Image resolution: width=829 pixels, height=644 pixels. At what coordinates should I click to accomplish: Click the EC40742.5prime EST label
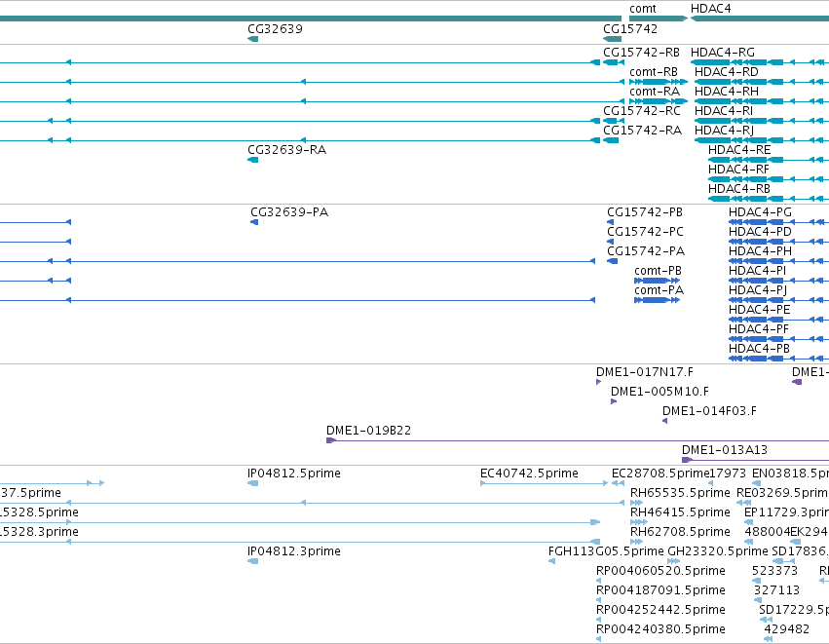coord(529,474)
